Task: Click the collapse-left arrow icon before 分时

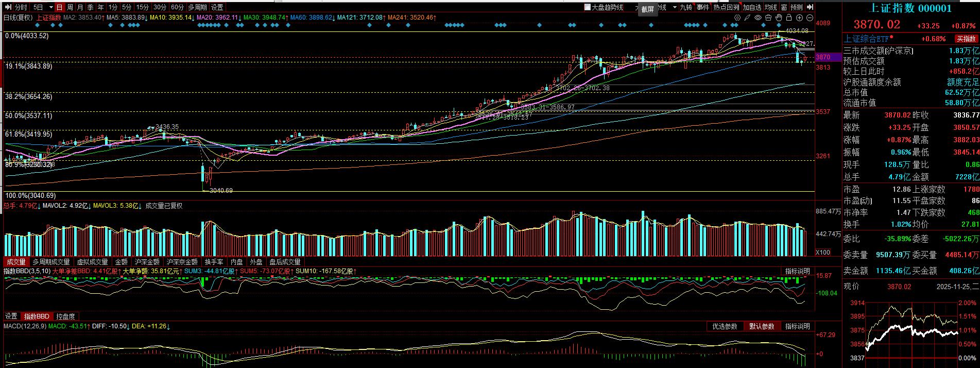Action: [x=8, y=7]
